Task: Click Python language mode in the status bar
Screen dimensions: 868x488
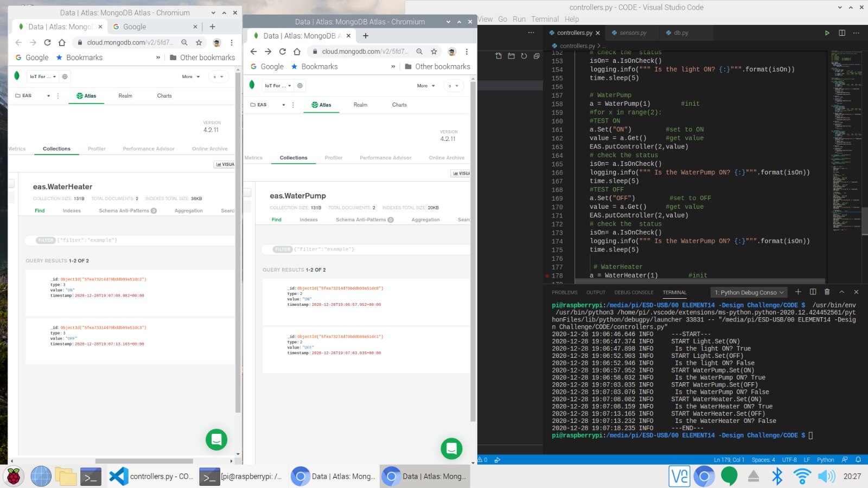Action: [825, 460]
